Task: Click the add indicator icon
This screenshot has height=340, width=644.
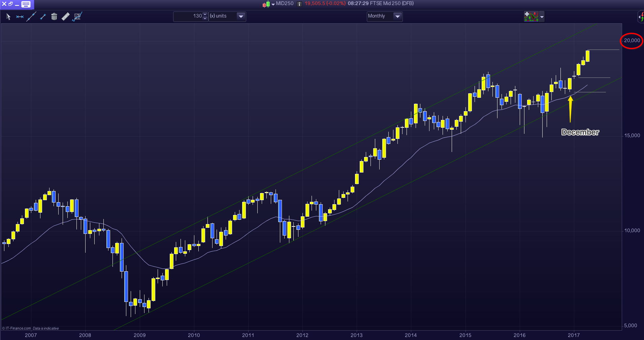Action: [x=531, y=17]
